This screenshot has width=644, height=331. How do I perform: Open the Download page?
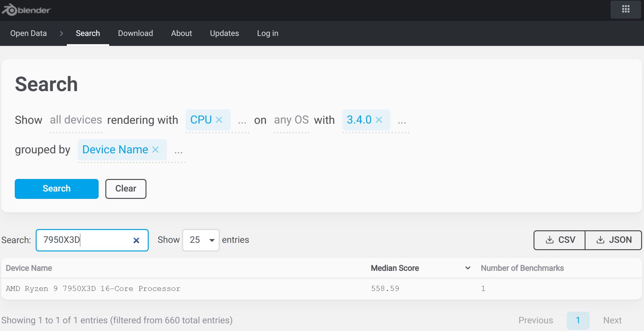tap(136, 33)
